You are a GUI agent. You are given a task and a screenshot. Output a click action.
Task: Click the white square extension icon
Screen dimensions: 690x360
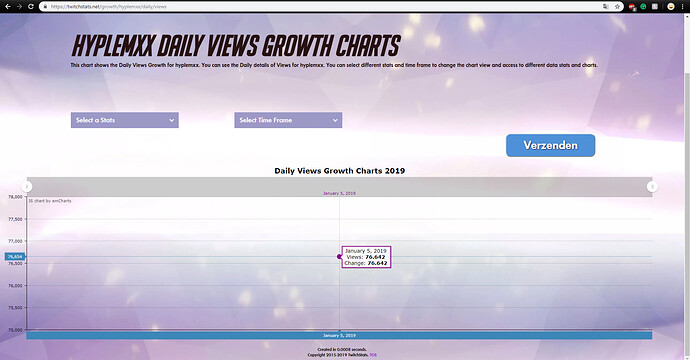(655, 7)
